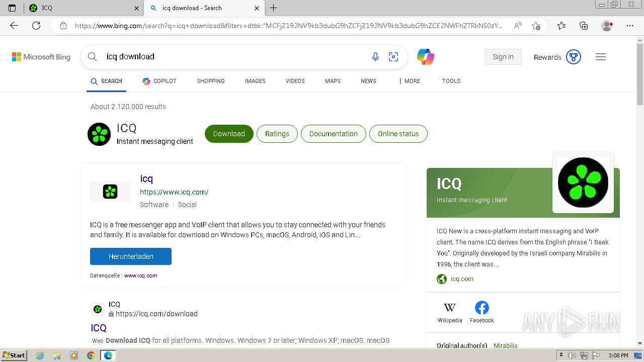Click the large ICQ flower logo thumbnail
644x362 pixels.
(x=583, y=183)
